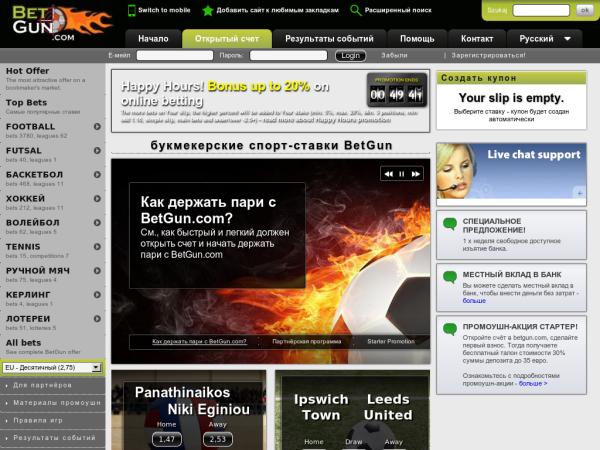Select Panathinaikos home odds 1.47
This screenshot has width=600, height=450.
(x=167, y=439)
